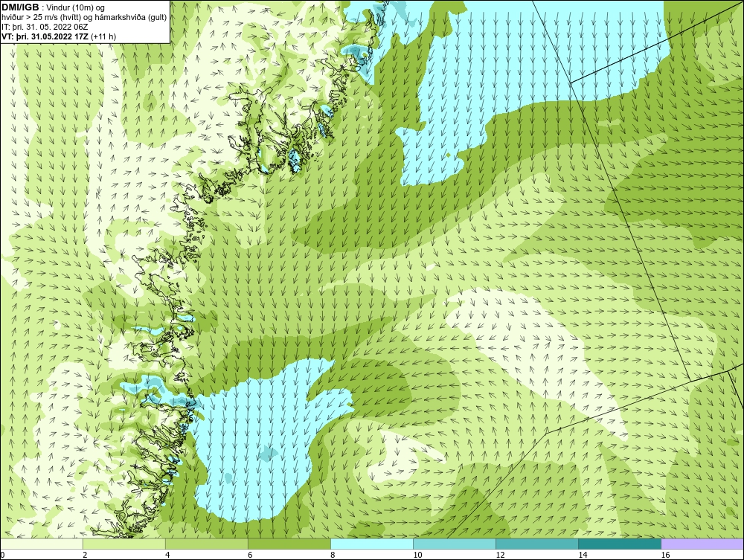
Task: Click the purple legend segment above 16
Action: [702, 544]
